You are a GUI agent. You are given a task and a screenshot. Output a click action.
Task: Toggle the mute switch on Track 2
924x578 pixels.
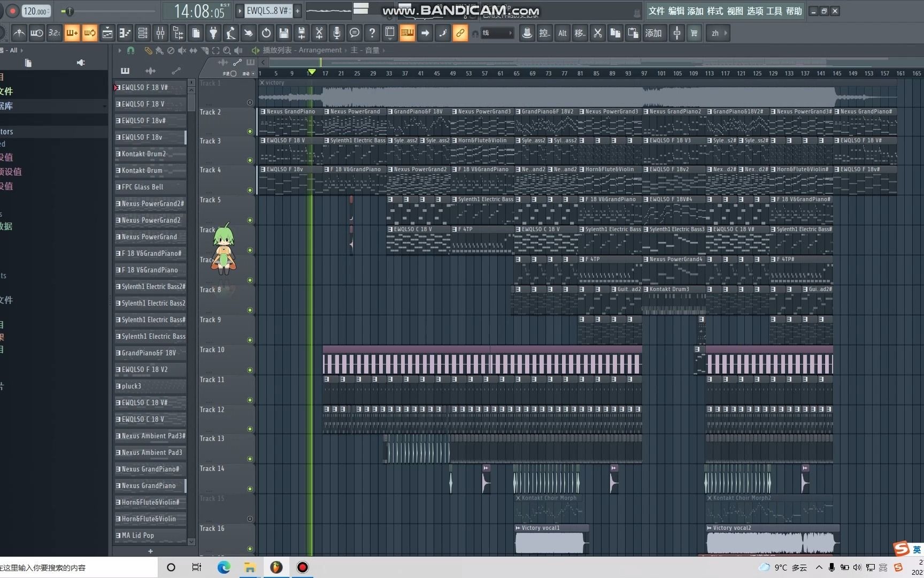(x=250, y=131)
